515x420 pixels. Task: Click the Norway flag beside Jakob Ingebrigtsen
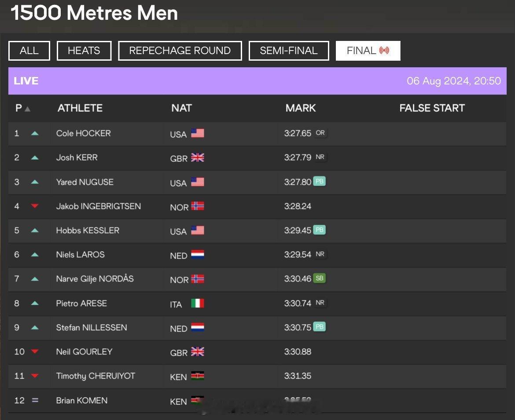click(197, 206)
